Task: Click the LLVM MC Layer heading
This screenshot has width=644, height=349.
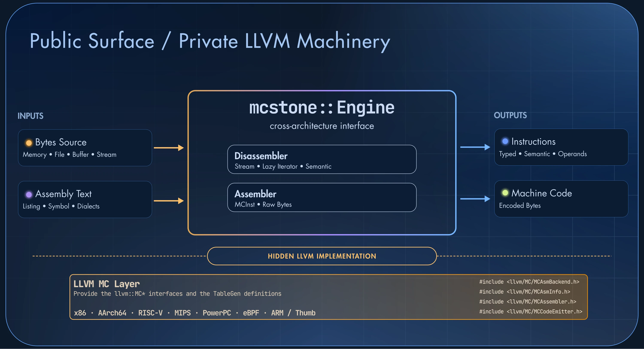Action: [x=106, y=284]
